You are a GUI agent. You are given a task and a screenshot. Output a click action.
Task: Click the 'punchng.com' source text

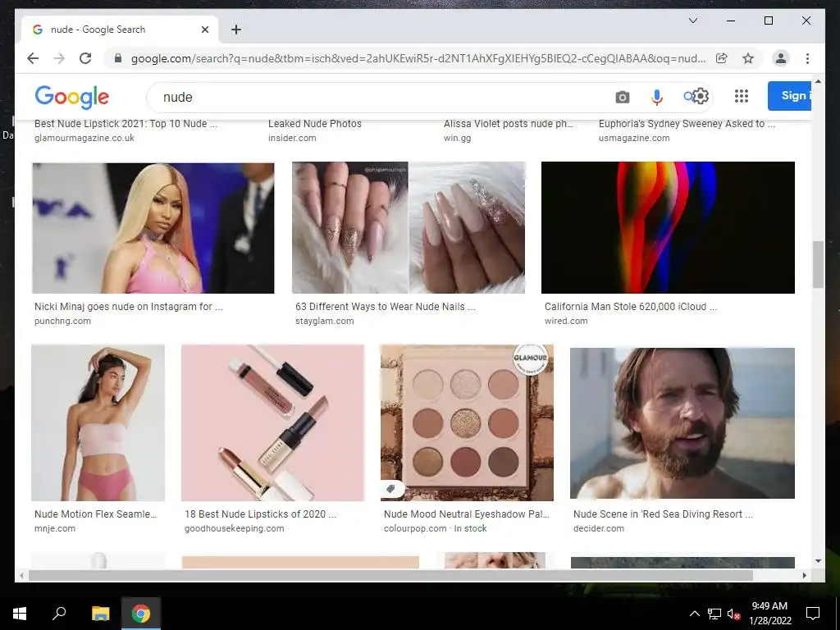[x=62, y=321]
